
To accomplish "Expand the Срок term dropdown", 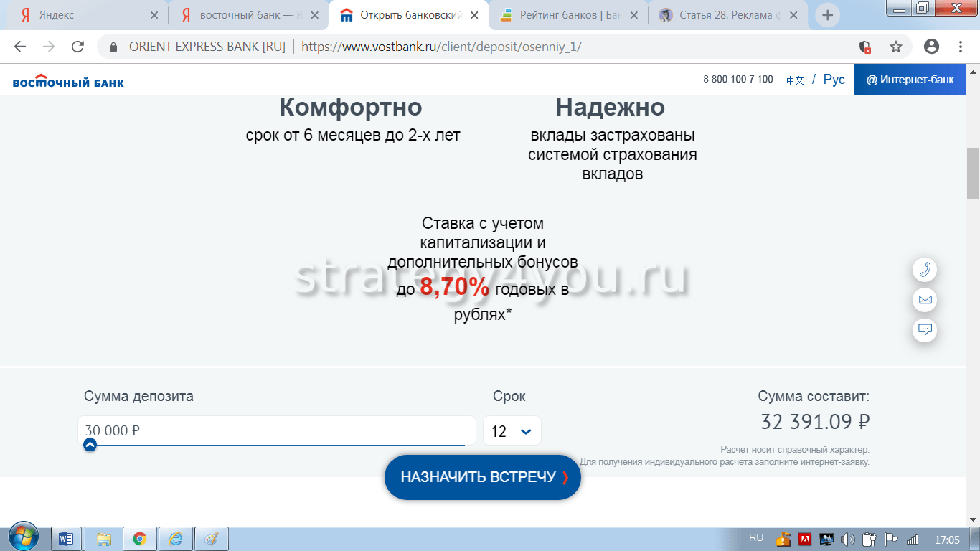I will (x=512, y=431).
